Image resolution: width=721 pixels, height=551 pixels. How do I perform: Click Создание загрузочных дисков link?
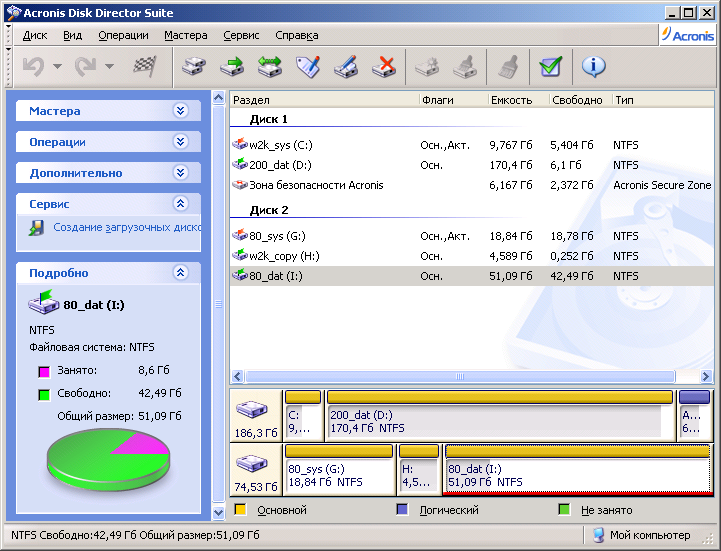(x=127, y=227)
